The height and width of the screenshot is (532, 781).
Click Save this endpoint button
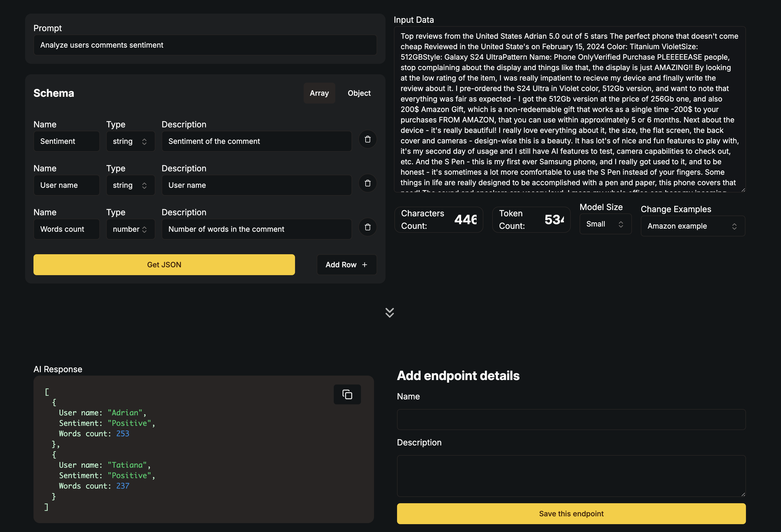click(x=571, y=513)
